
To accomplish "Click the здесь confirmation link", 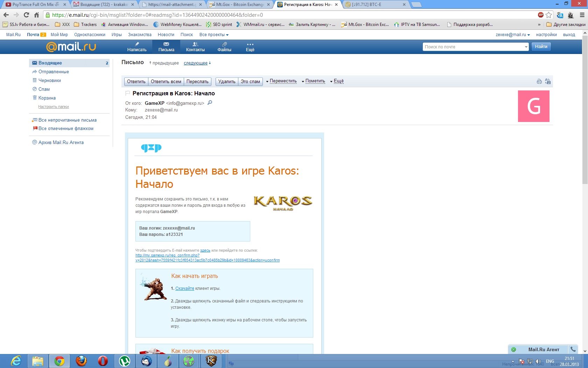I will point(205,251).
